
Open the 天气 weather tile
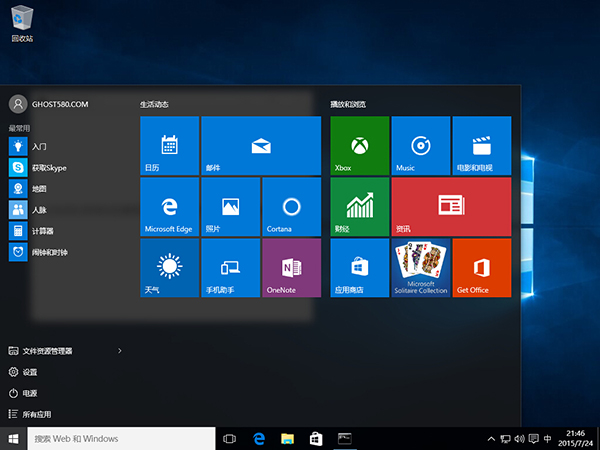coord(170,268)
